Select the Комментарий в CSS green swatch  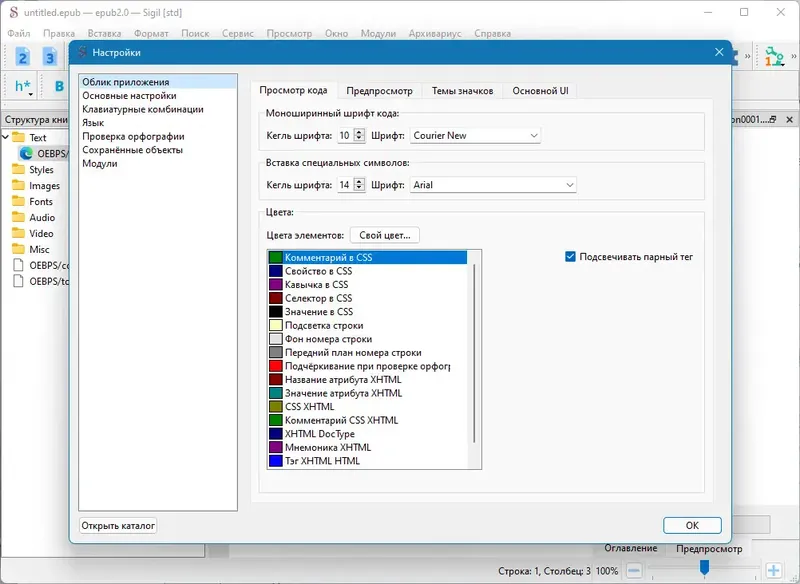(x=276, y=257)
